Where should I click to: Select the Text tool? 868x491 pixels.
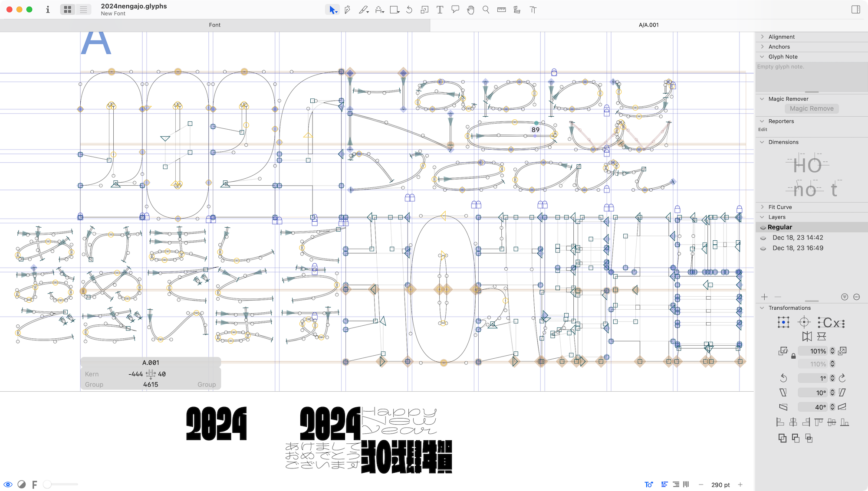(440, 10)
